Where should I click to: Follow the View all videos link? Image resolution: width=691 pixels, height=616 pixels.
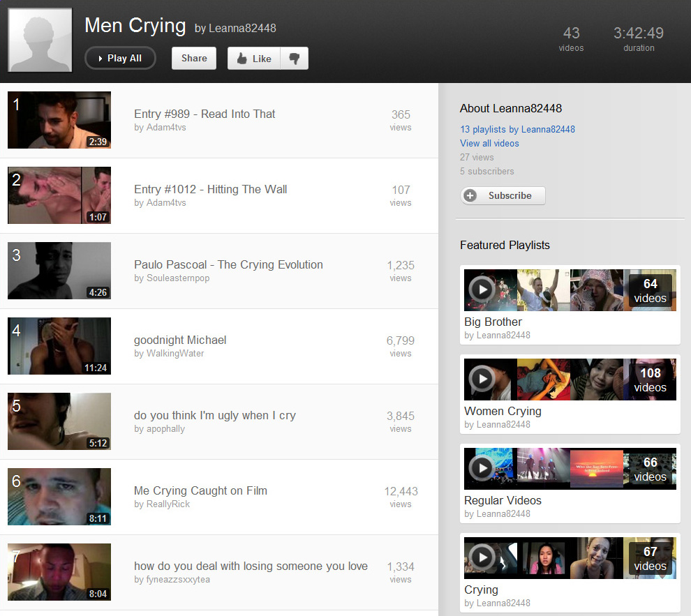click(x=489, y=143)
